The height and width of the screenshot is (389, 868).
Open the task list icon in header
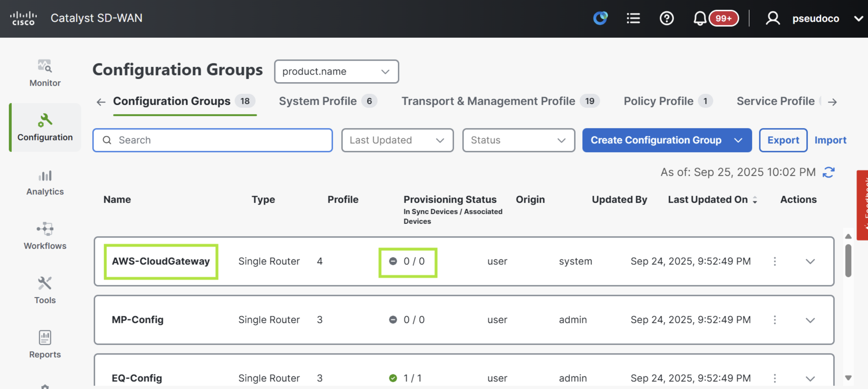click(633, 18)
